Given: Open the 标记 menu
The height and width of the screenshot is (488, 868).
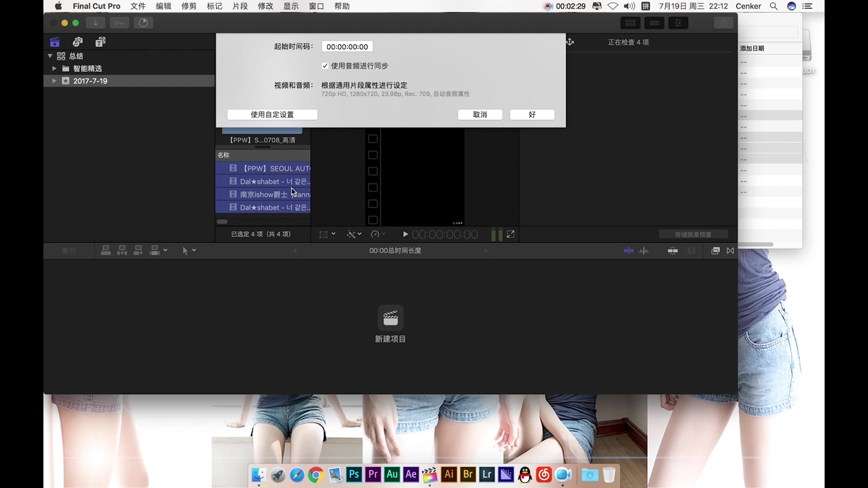Looking at the screenshot, I should point(214,6).
